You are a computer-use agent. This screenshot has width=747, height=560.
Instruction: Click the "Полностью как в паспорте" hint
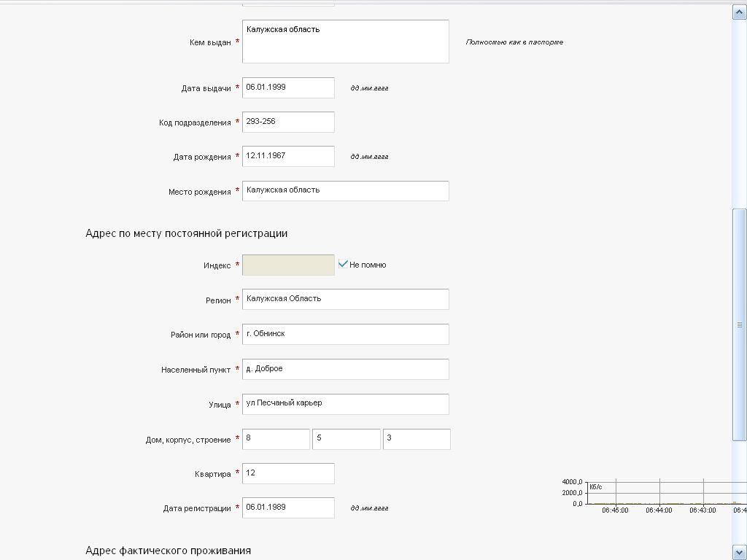[514, 42]
